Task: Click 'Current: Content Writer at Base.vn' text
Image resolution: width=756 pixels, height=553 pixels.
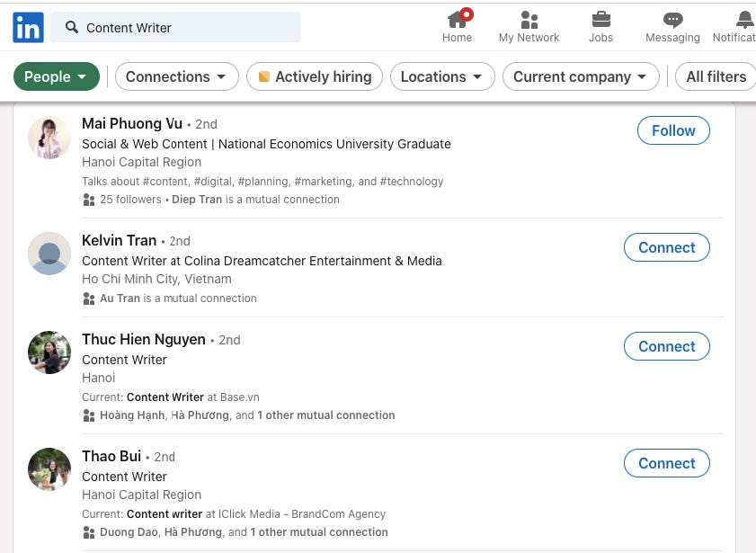Action: coord(171,397)
